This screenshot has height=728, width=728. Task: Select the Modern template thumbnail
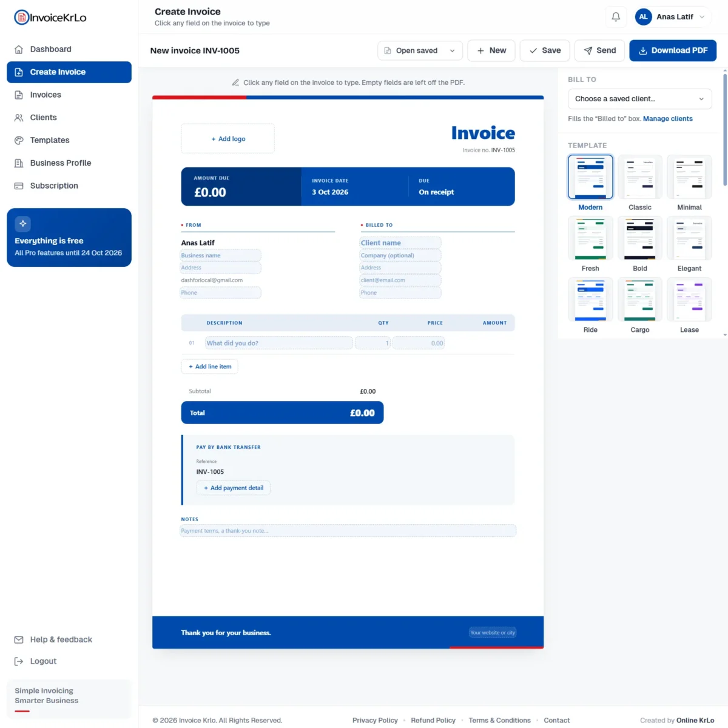[x=590, y=177]
